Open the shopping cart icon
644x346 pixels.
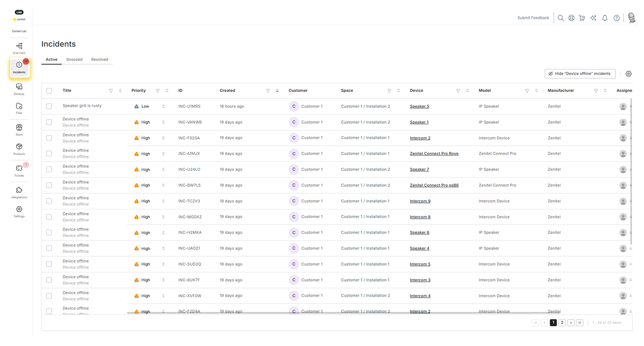pyautogui.click(x=582, y=18)
